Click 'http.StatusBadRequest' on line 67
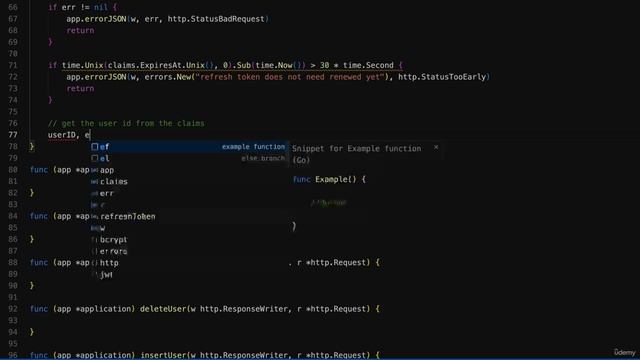 coord(216,19)
